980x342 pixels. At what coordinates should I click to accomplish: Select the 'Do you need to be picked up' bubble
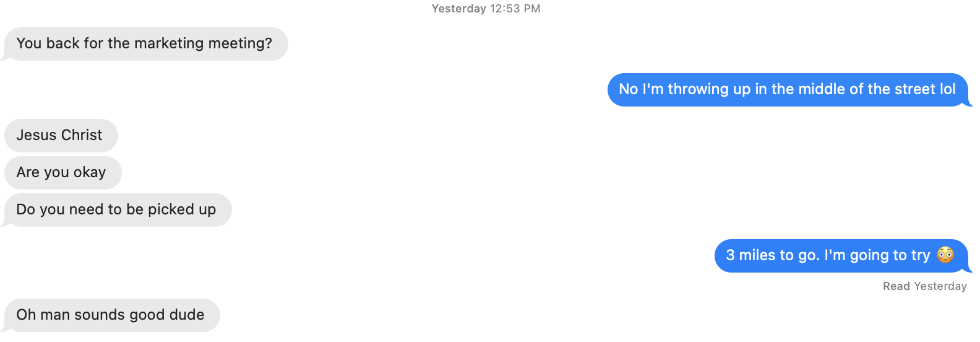click(x=118, y=210)
